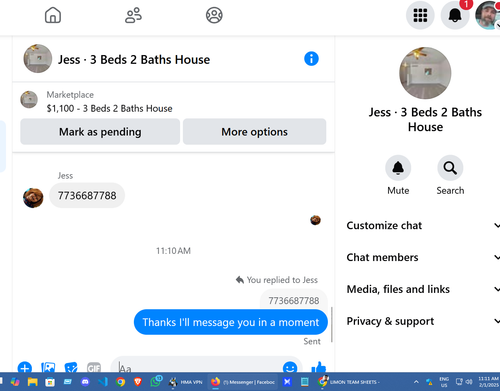Open Copilot icon in taskbar

[x=15, y=382]
